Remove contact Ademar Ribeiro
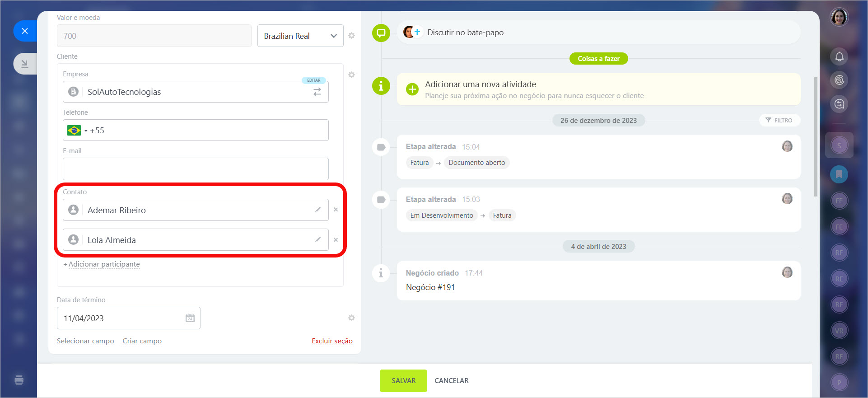This screenshot has height=398, width=868. click(336, 210)
